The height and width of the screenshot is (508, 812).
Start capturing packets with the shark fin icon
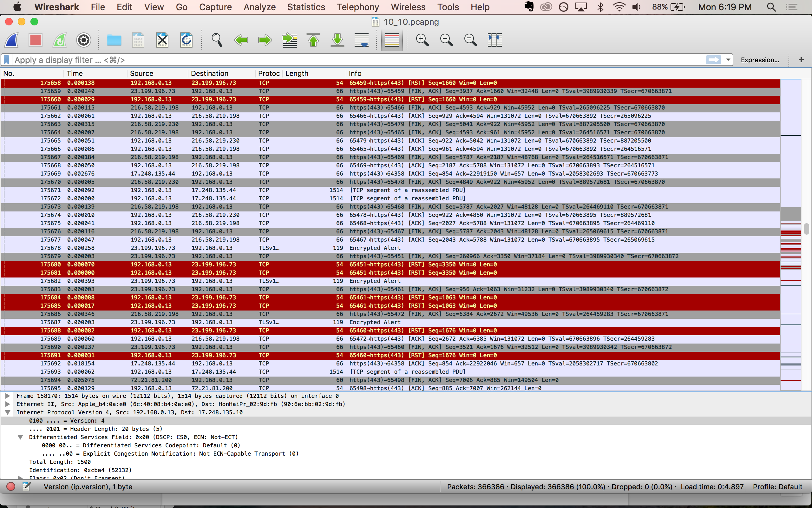pos(12,40)
